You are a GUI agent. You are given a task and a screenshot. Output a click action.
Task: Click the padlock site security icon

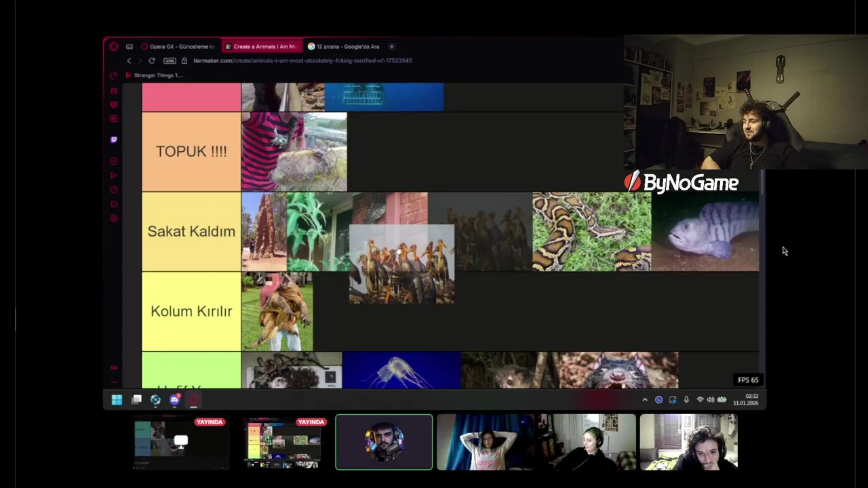tap(184, 61)
